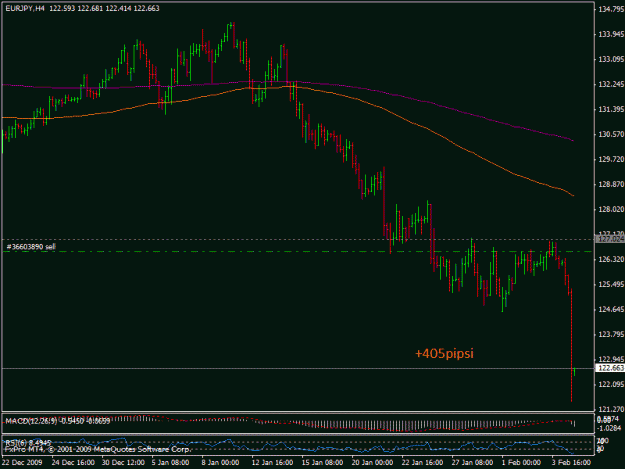625x469 pixels.
Task: Click the 122.945 price axis label
Action: click(x=611, y=359)
